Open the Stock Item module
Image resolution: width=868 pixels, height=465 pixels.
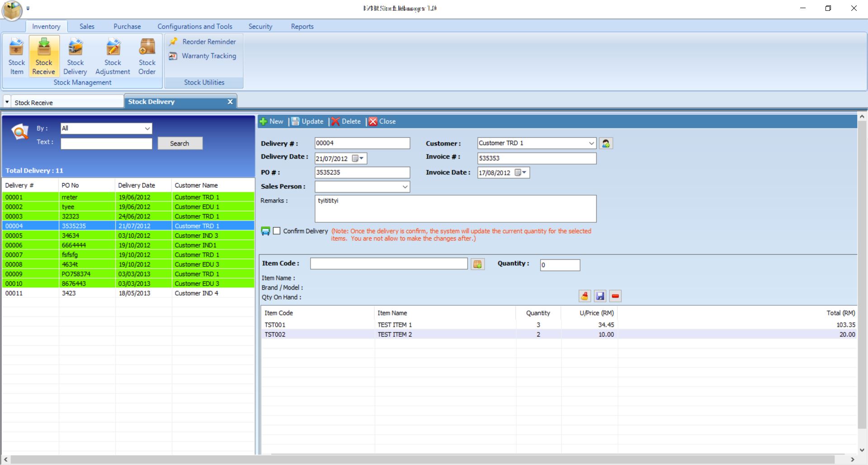(16, 56)
